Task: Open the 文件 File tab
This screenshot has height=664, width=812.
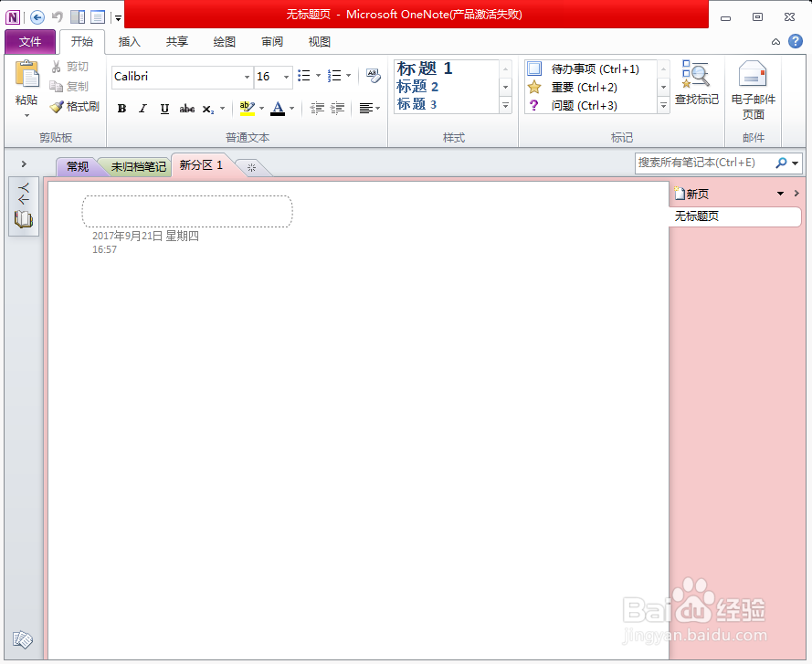Action: [30, 42]
